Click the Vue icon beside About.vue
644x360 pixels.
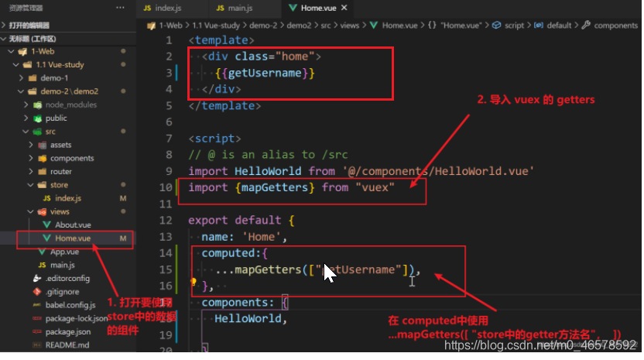click(x=46, y=225)
